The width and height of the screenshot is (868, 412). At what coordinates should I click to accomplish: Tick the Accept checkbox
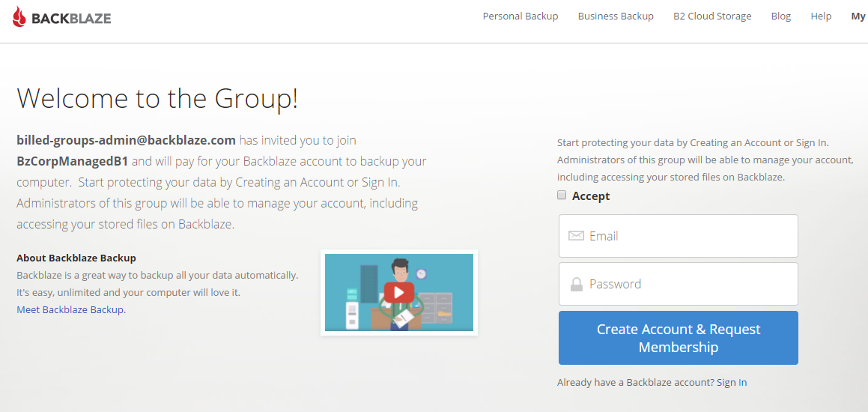coord(562,195)
